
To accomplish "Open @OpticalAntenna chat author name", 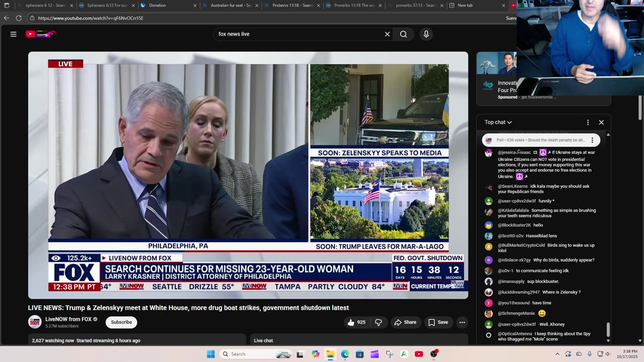I will 515,334.
